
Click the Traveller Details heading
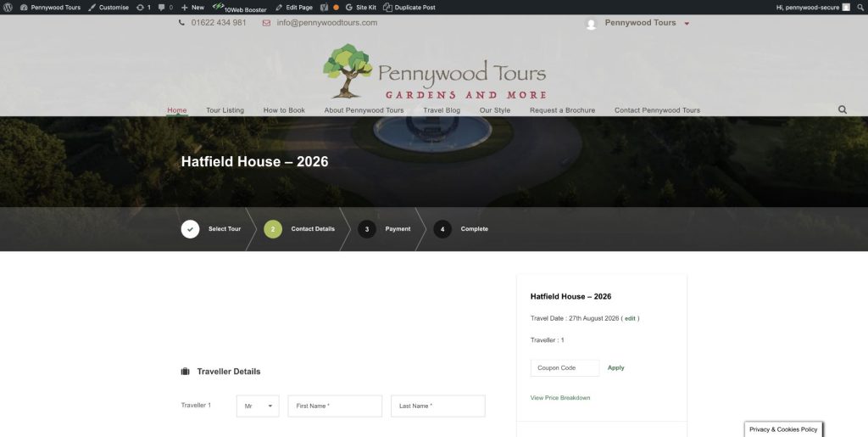(229, 372)
